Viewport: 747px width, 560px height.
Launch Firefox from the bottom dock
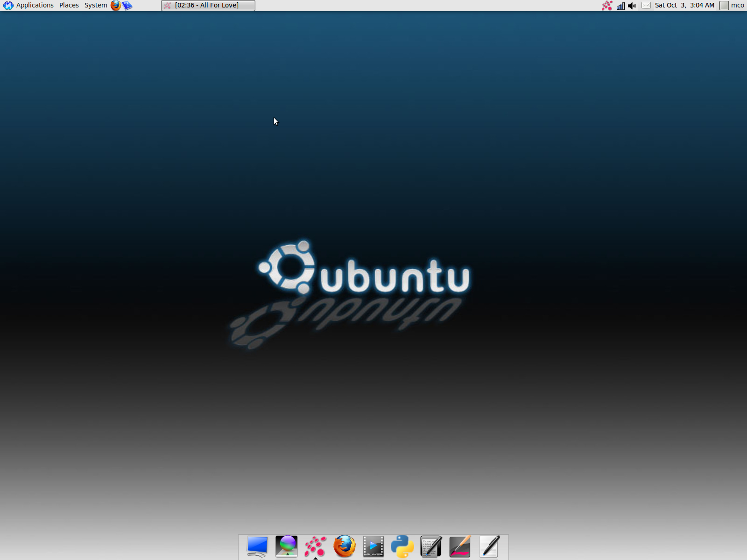click(x=344, y=546)
